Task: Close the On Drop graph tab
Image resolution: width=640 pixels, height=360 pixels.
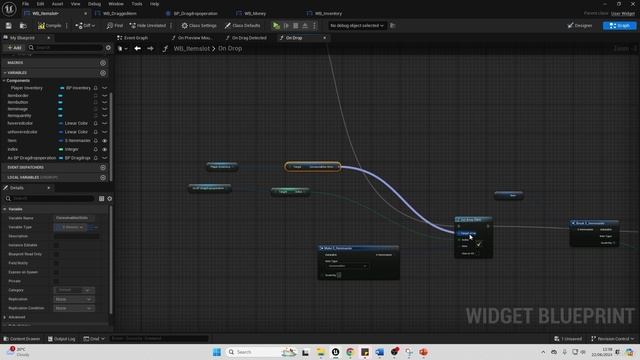Action: point(324,38)
